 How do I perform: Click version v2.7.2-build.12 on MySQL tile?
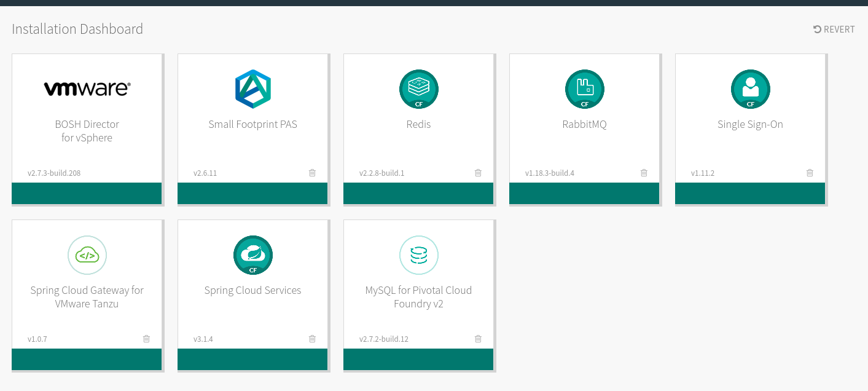384,339
